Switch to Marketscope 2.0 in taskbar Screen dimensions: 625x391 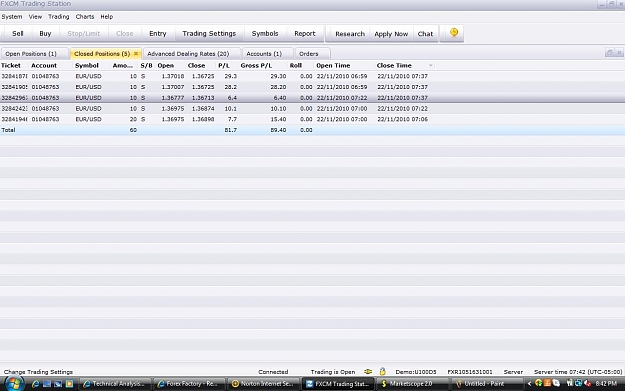[412, 384]
